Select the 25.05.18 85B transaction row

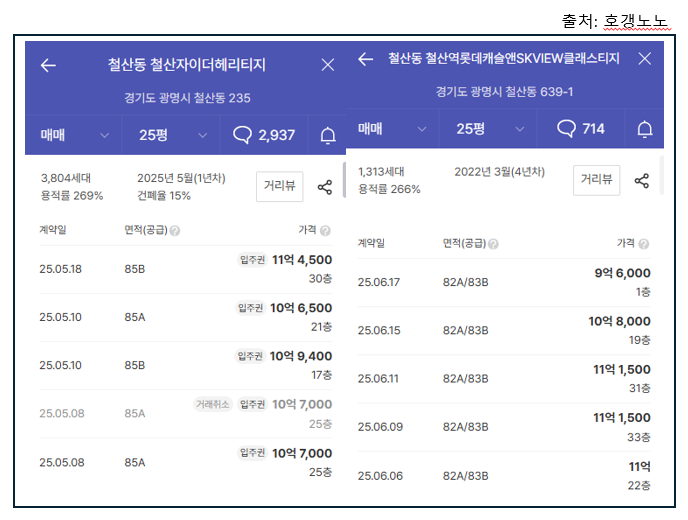185,269
